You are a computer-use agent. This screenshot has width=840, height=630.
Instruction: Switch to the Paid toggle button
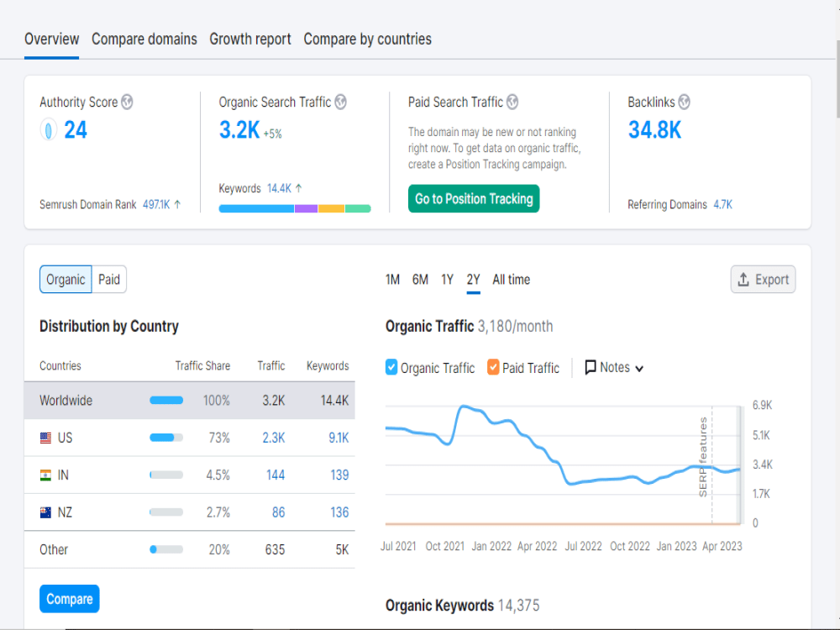pyautogui.click(x=109, y=279)
